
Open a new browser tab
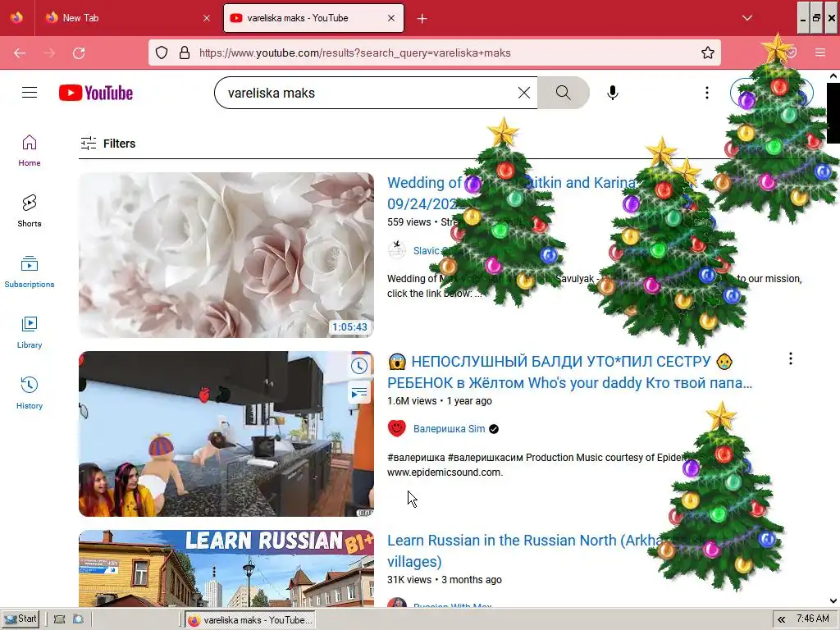[x=422, y=18]
